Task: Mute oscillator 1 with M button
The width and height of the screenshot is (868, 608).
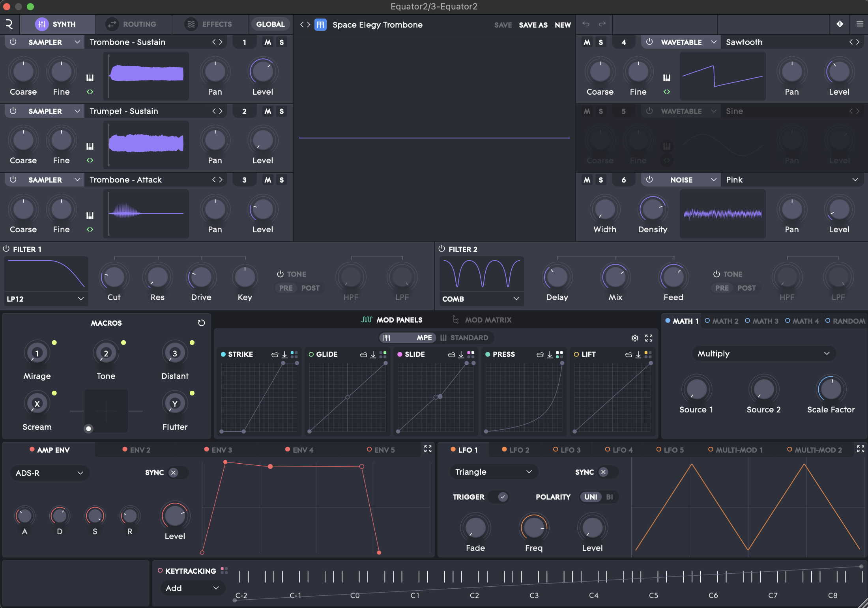Action: click(268, 42)
